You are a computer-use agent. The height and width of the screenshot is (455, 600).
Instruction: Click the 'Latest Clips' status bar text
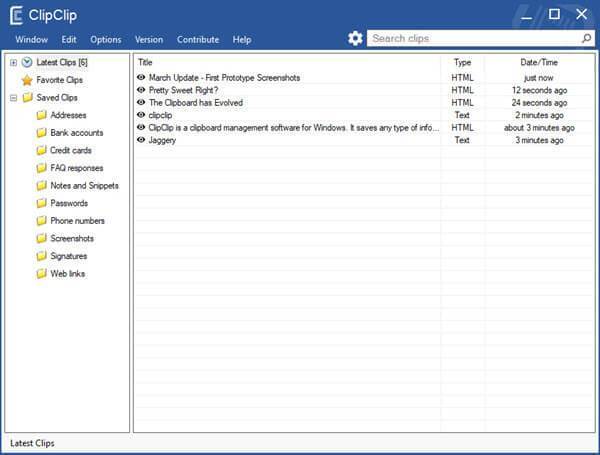32,443
